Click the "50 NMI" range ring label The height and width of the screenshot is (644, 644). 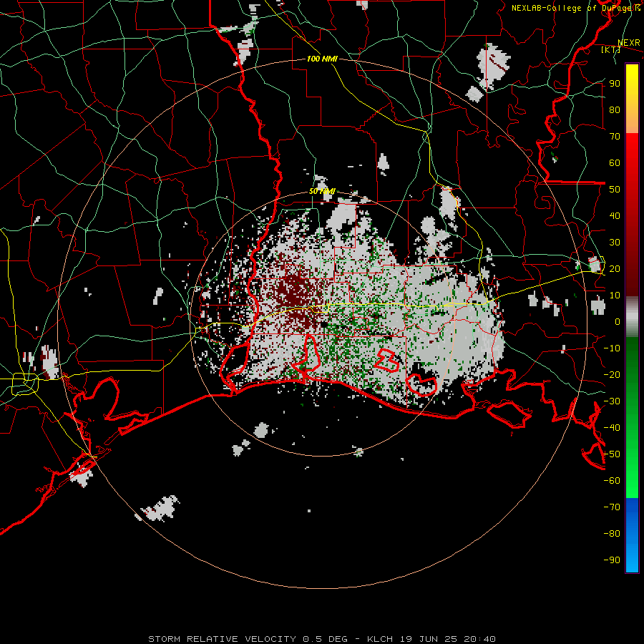coord(322,191)
